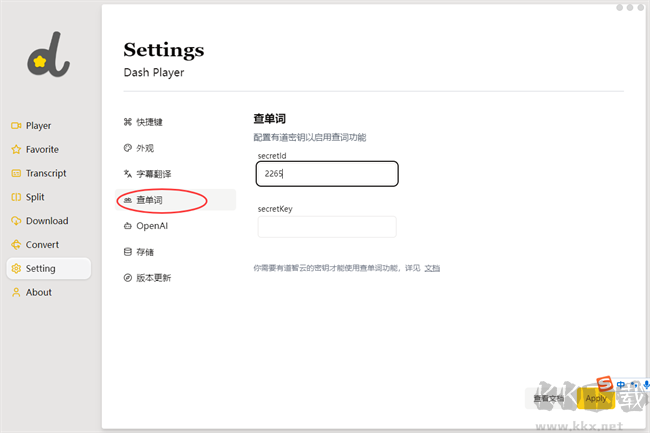Open 版本更新 version update settings

[x=175, y=278]
